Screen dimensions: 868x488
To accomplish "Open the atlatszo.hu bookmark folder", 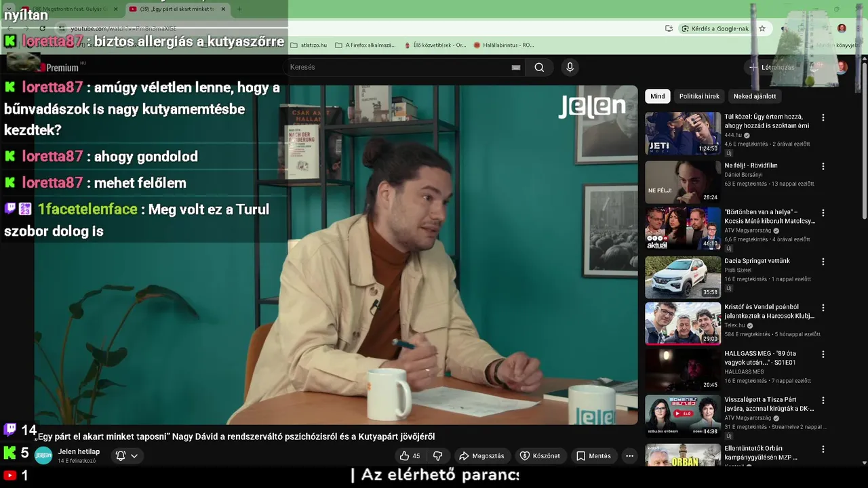I will click(x=309, y=45).
